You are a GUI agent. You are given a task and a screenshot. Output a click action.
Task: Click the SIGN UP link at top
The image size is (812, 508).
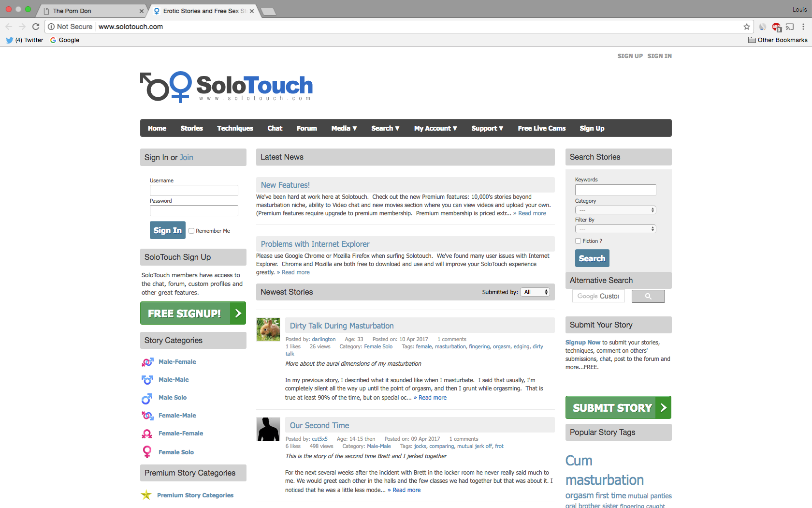click(630, 56)
